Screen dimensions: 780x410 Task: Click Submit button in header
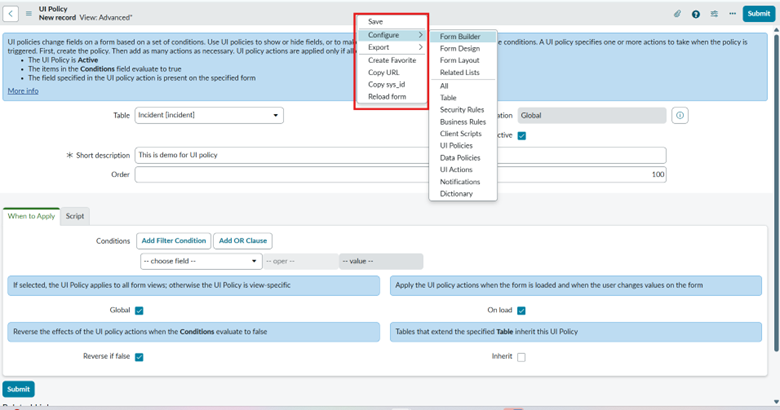759,14
